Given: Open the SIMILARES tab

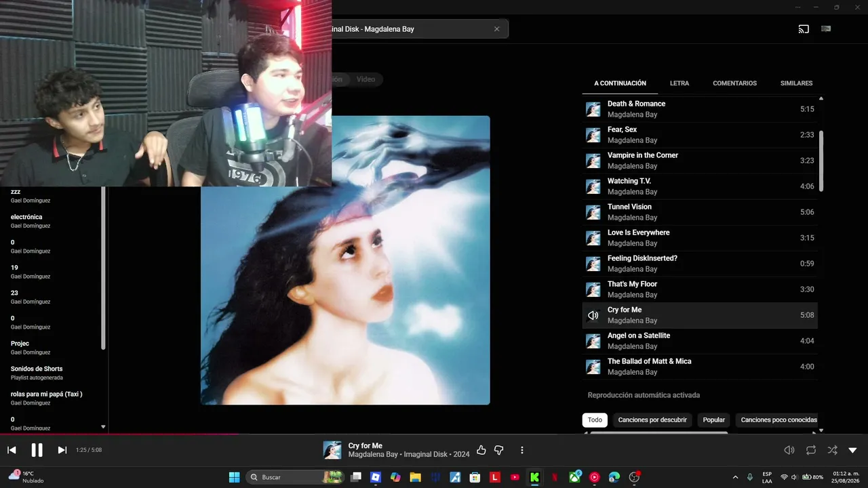Looking at the screenshot, I should coord(796,83).
